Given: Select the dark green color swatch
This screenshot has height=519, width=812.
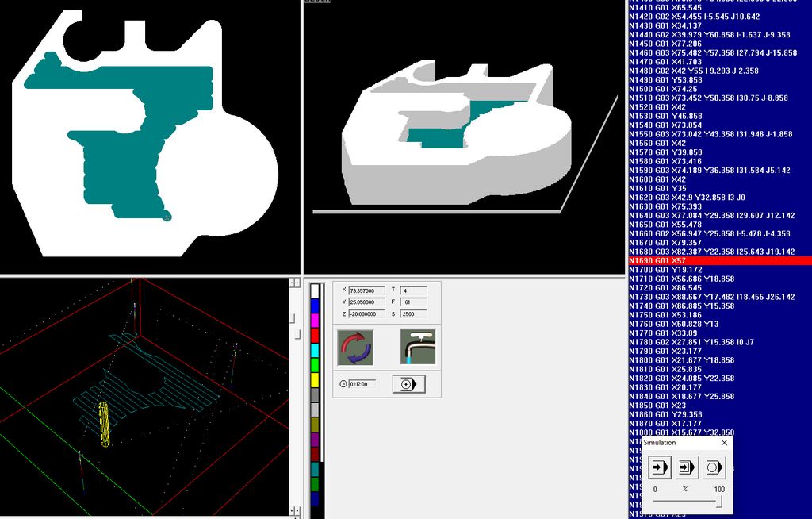Looking at the screenshot, I should click(x=316, y=484).
